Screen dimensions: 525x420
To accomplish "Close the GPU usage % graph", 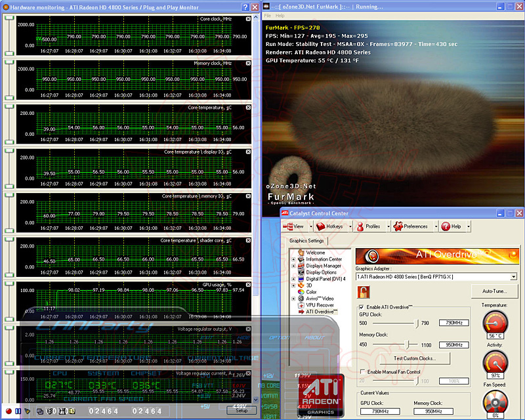I will [248, 285].
